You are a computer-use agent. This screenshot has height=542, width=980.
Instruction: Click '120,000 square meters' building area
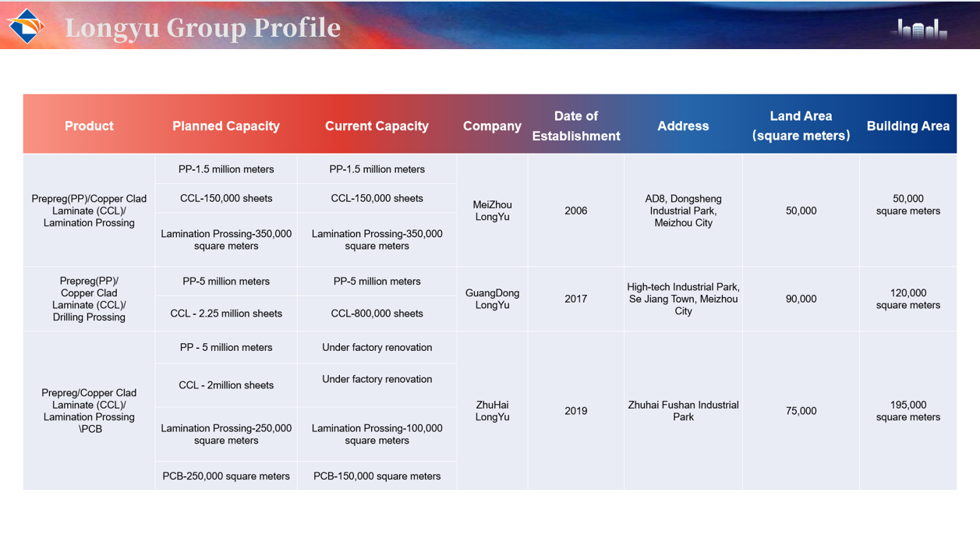click(908, 299)
